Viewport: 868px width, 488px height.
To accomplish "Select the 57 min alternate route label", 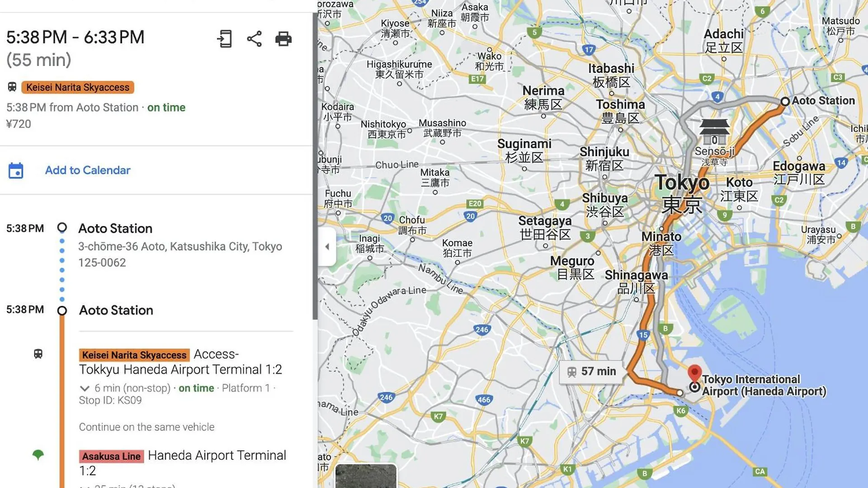I will [x=591, y=371].
